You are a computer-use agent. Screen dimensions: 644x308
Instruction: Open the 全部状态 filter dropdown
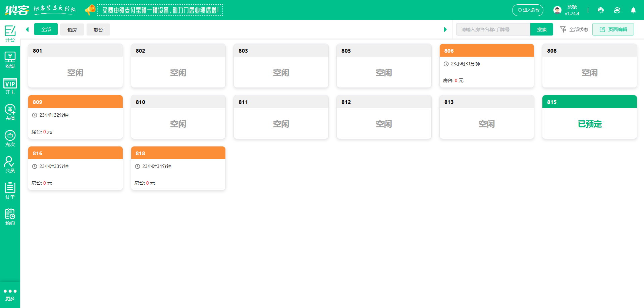coord(574,29)
